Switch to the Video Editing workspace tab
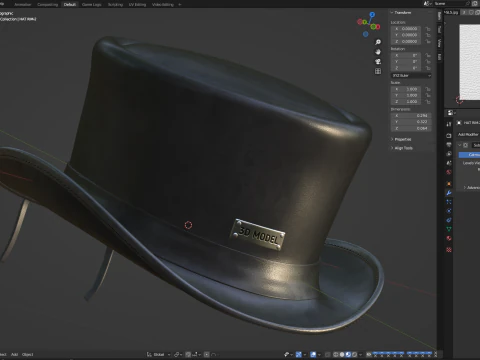 click(x=163, y=4)
